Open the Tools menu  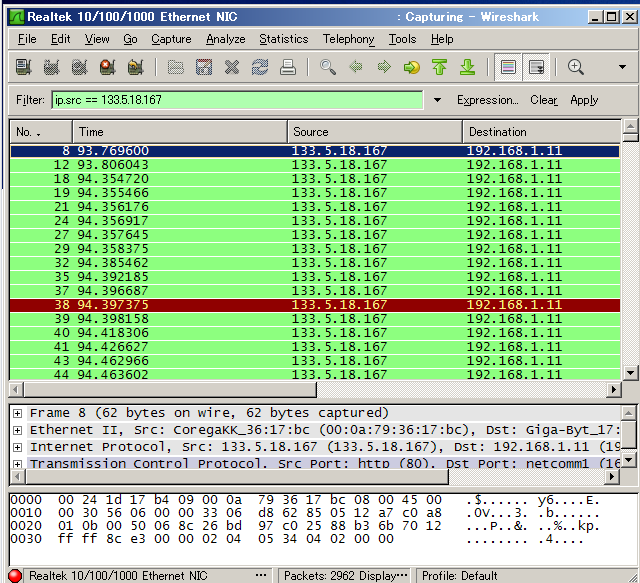[402, 39]
